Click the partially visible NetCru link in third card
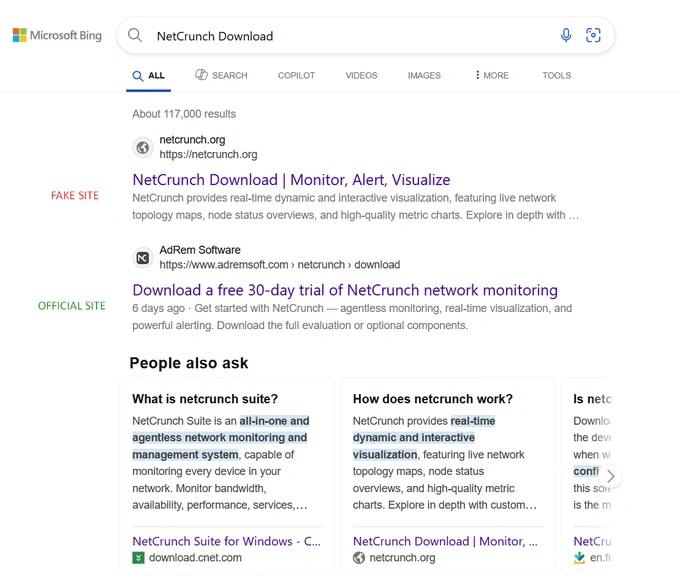The image size is (680, 581). [x=592, y=541]
